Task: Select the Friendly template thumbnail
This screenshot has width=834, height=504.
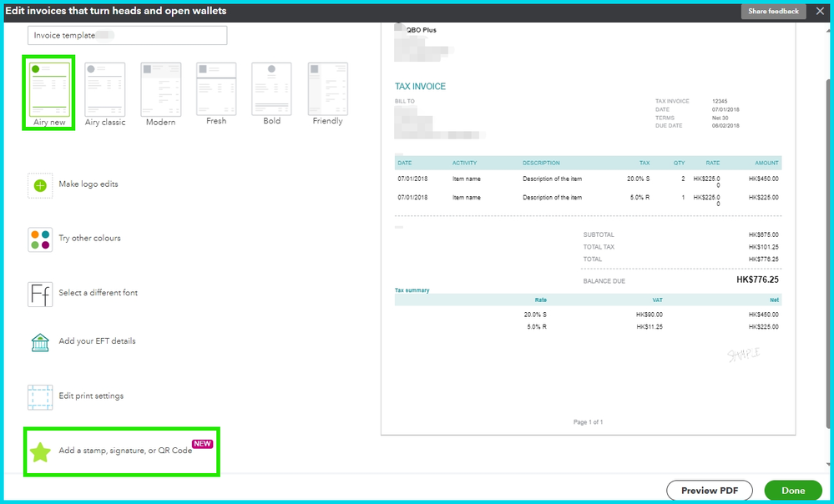Action: [327, 88]
